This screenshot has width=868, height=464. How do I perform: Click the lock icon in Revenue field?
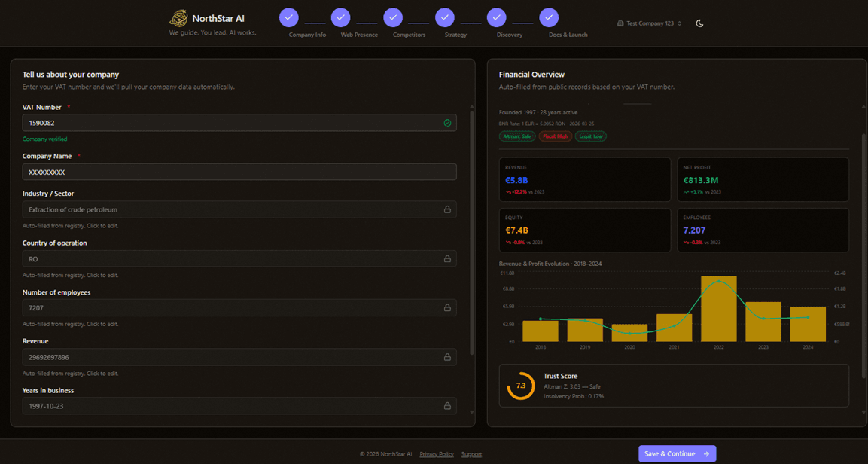point(447,357)
